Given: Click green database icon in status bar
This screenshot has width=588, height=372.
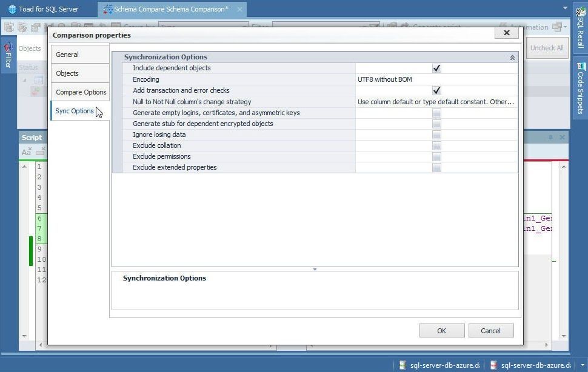Looking at the screenshot, I should (403, 365).
